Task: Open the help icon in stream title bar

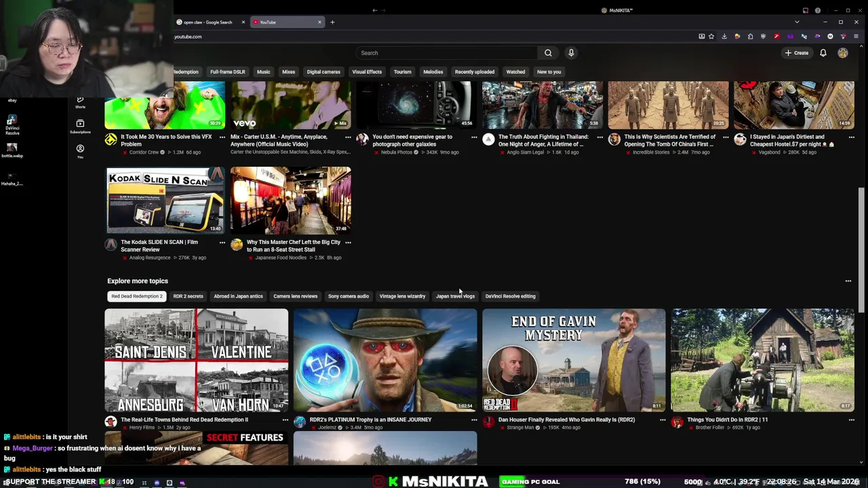Action: pos(817,10)
